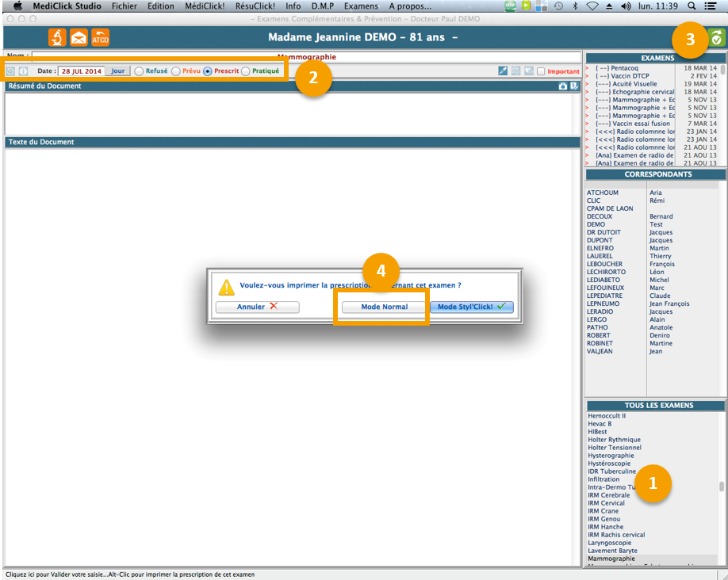Open the Fichier menu
Screen dimensions: 728x580
[x=124, y=6]
